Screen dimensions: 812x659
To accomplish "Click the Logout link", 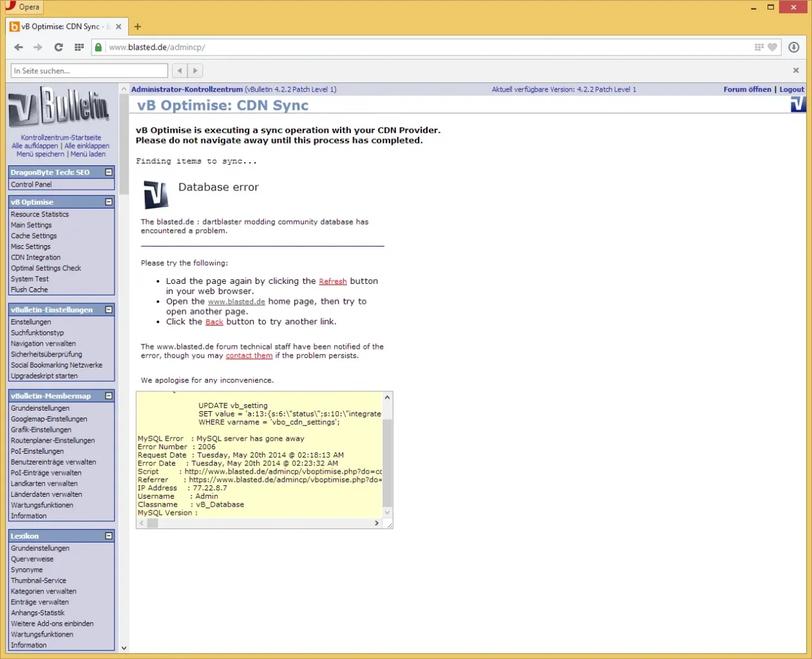I will [x=791, y=89].
